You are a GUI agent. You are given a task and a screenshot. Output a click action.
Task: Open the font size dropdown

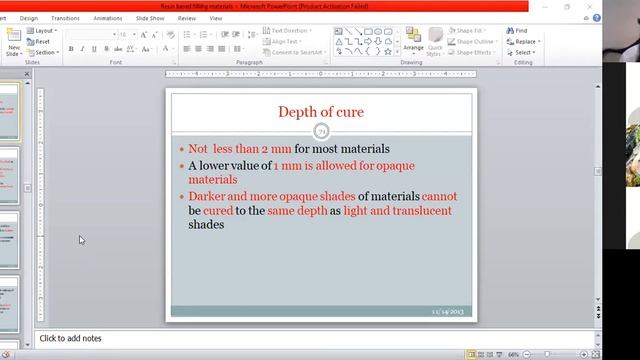coord(134,35)
